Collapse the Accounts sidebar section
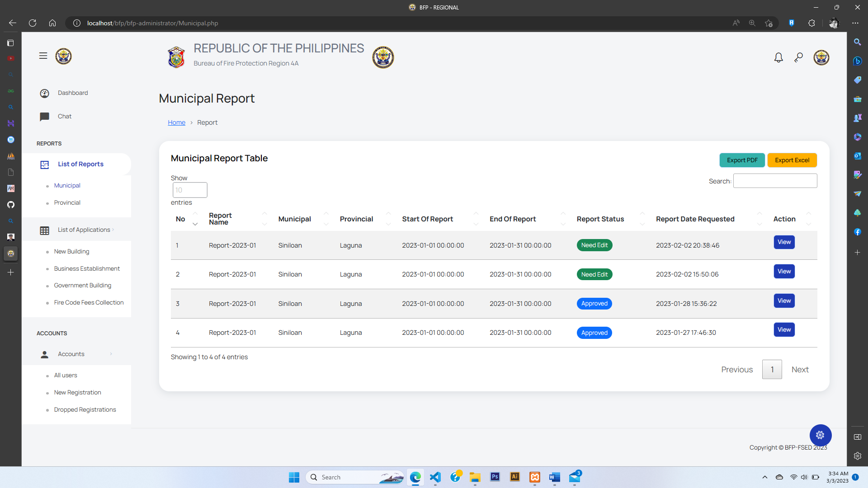The image size is (868, 488). (x=71, y=354)
